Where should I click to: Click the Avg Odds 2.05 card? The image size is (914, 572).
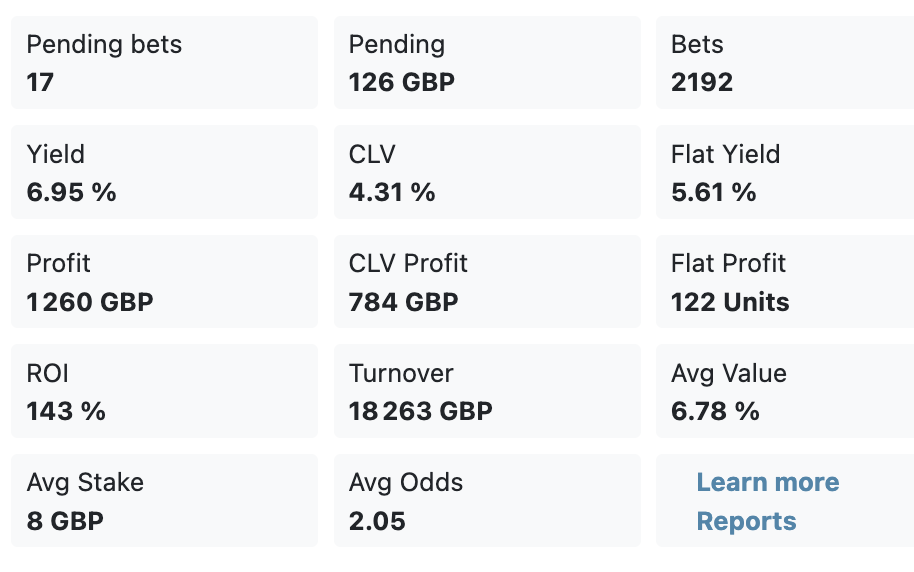coord(487,500)
